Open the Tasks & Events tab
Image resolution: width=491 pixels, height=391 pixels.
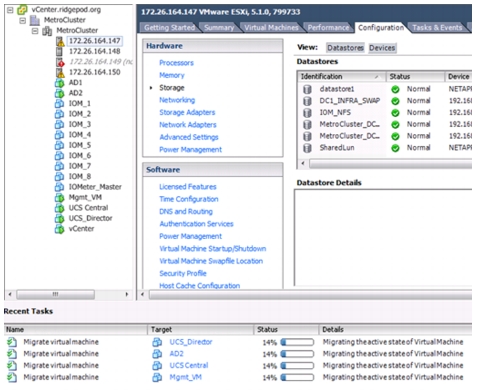point(437,28)
